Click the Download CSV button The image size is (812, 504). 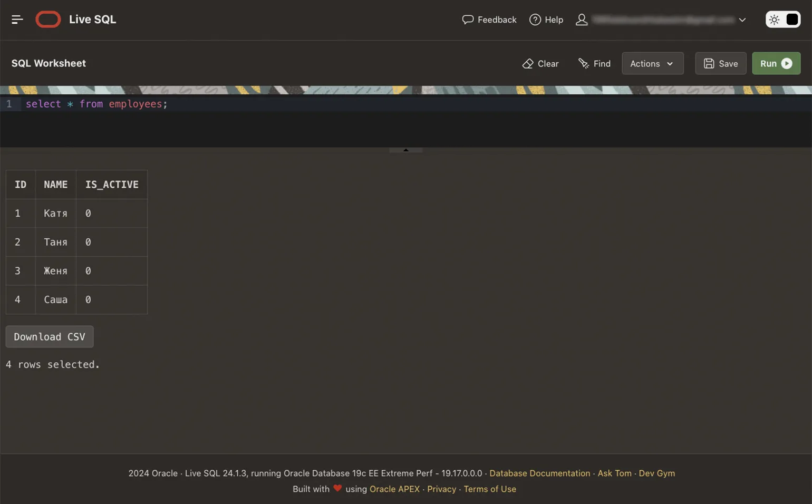tap(50, 337)
